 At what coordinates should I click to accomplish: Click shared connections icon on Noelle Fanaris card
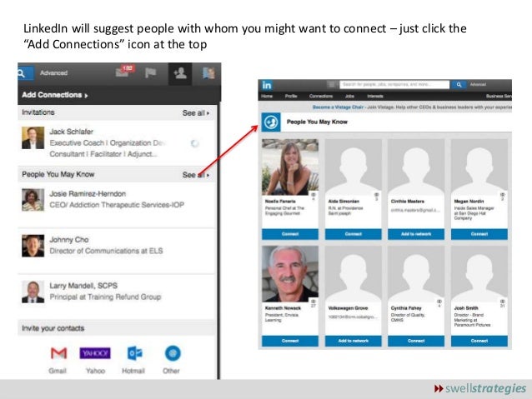[x=314, y=195]
